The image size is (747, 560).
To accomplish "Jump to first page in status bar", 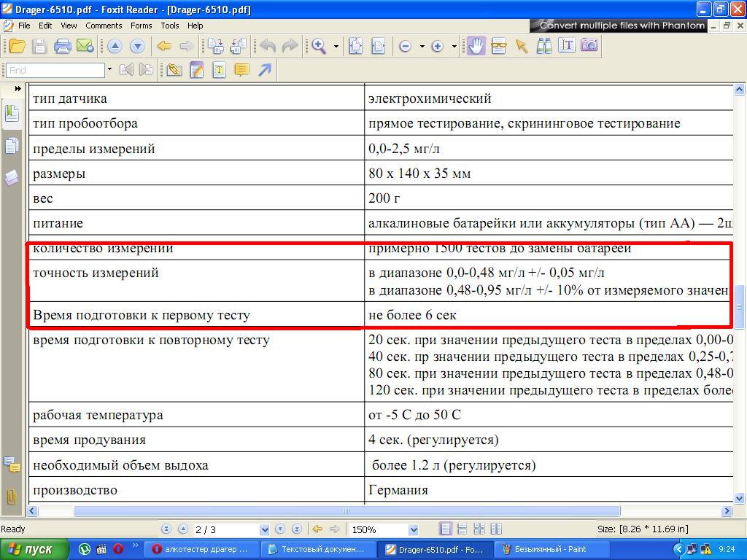I will (166, 529).
